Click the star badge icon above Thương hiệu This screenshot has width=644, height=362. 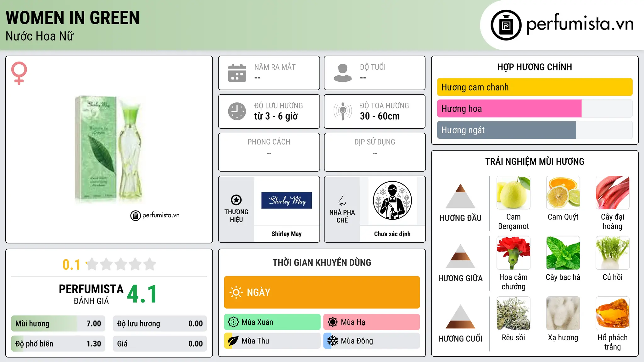coord(236,200)
